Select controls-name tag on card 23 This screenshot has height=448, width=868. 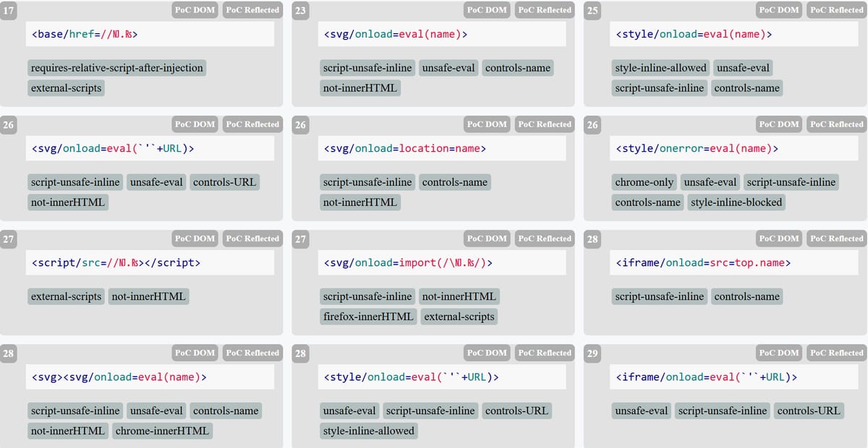(x=518, y=68)
